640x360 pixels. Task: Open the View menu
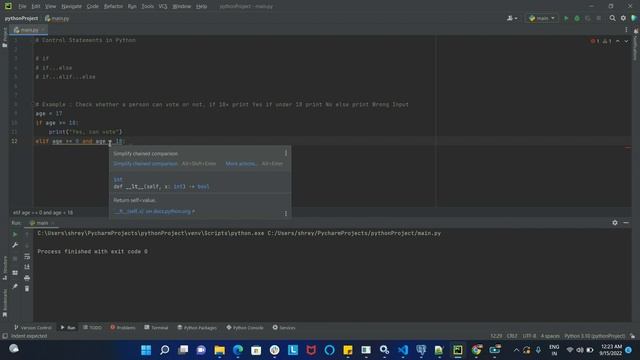click(x=51, y=7)
